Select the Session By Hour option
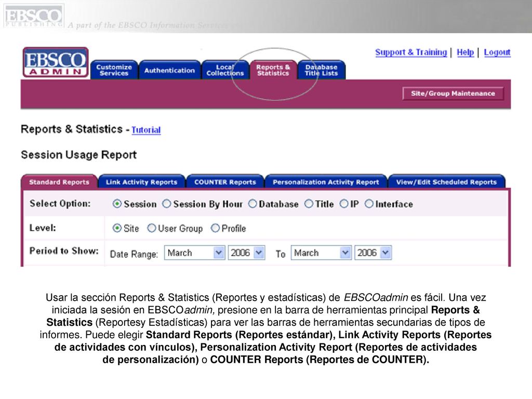The width and height of the screenshot is (532, 399). (x=166, y=204)
